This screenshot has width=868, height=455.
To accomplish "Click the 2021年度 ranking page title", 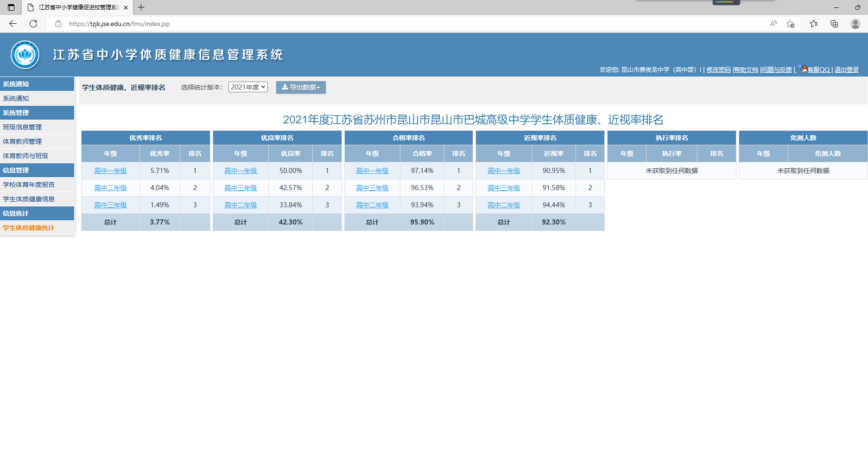I will [473, 120].
